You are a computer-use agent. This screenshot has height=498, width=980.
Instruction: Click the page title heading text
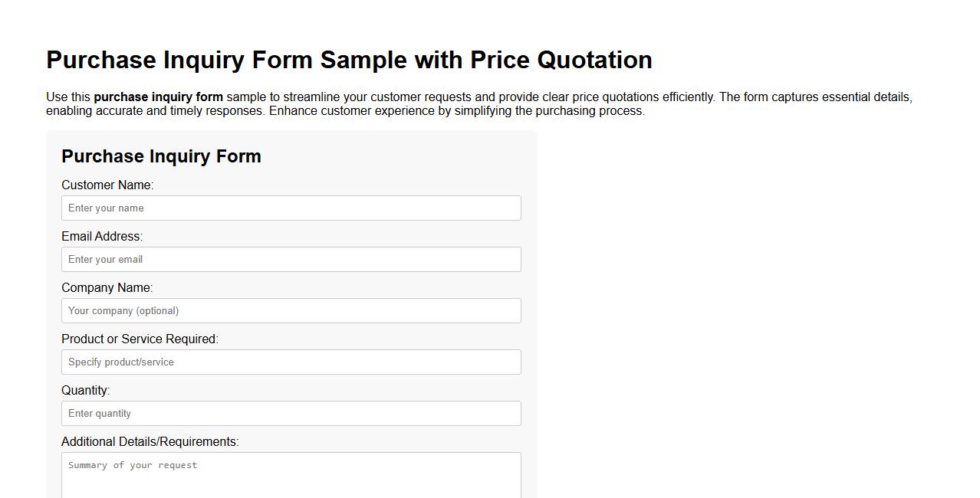349,60
